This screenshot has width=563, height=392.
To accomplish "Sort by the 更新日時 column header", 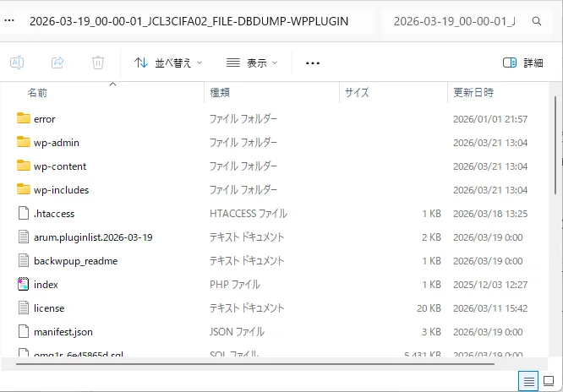I will tap(473, 93).
